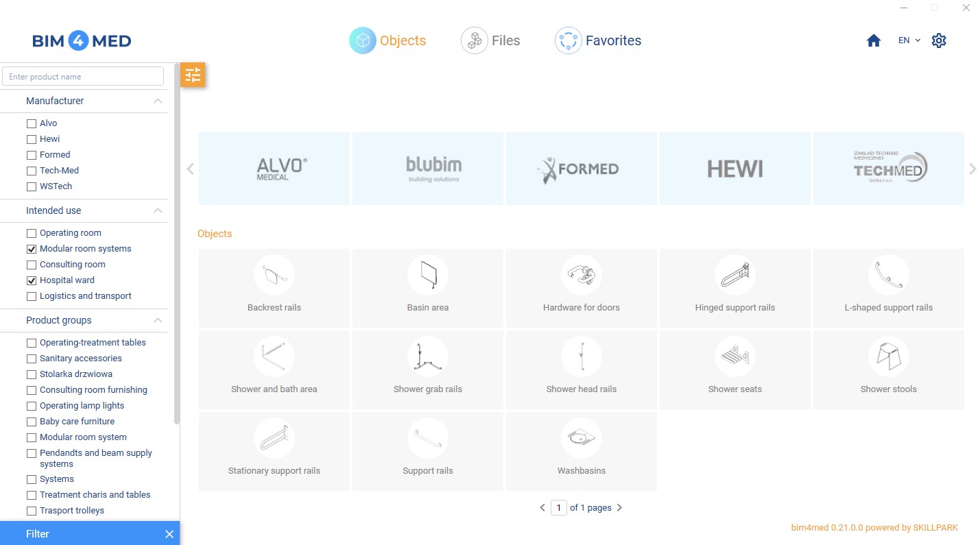Open the EN language dropdown

point(909,40)
